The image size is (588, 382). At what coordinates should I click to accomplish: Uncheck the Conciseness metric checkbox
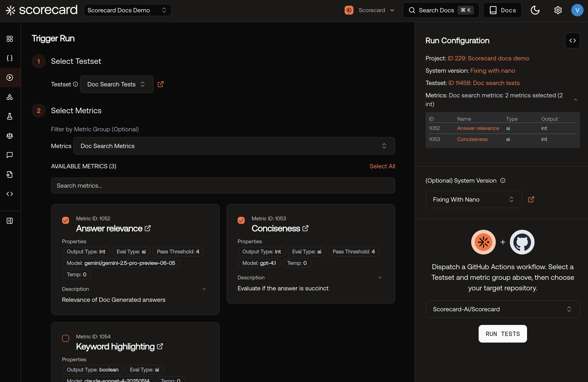(x=241, y=220)
